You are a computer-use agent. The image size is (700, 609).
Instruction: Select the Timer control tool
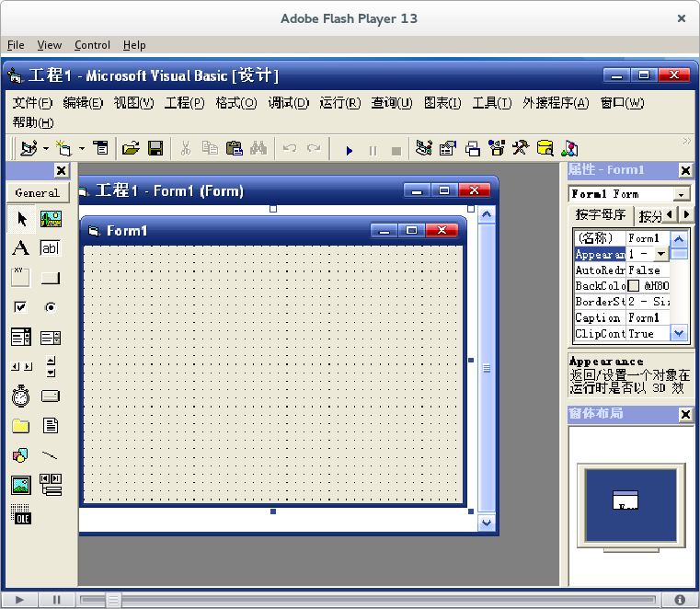(x=20, y=396)
